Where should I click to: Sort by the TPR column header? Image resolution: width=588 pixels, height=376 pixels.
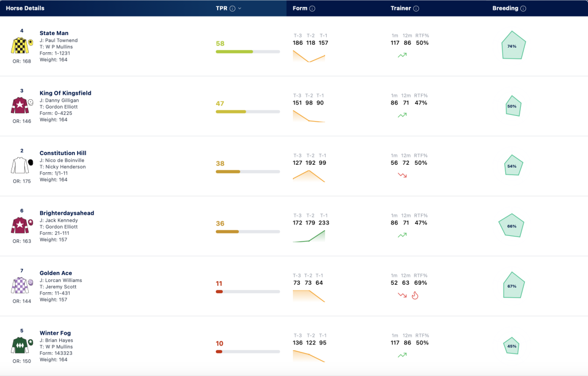coord(221,8)
